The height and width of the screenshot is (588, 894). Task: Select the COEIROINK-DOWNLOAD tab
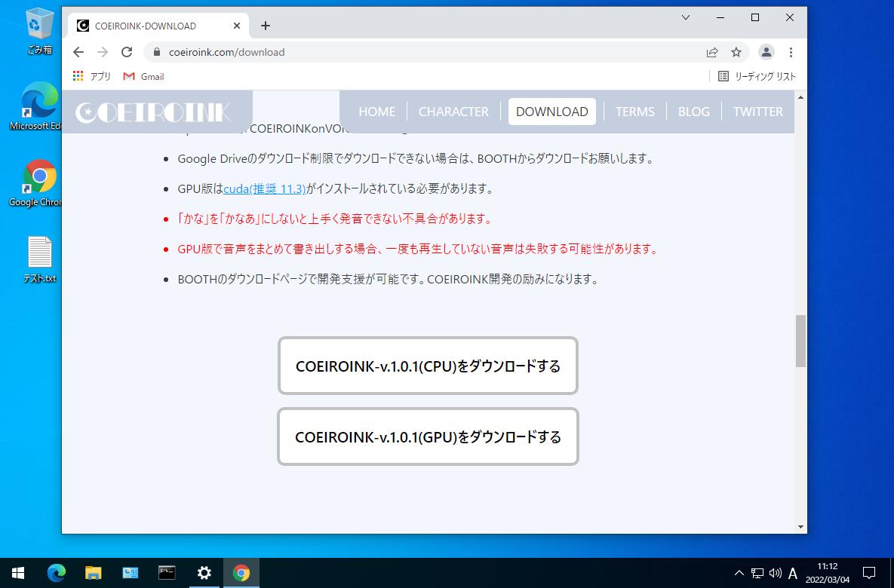click(x=158, y=26)
